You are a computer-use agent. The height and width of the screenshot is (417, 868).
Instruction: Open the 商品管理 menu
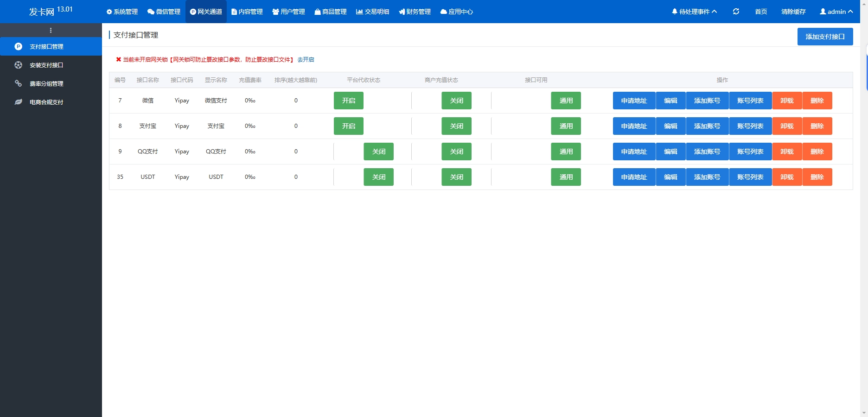pyautogui.click(x=331, y=12)
